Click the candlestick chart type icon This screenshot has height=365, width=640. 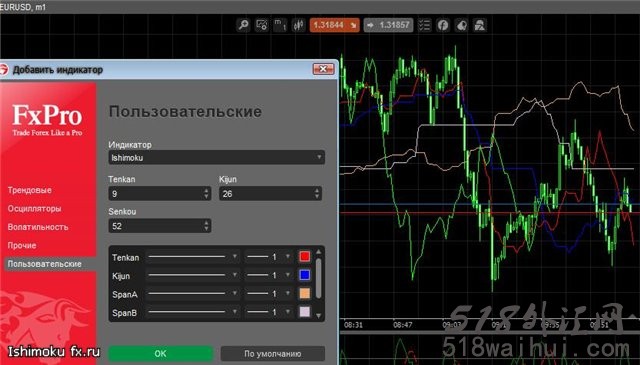(x=298, y=25)
